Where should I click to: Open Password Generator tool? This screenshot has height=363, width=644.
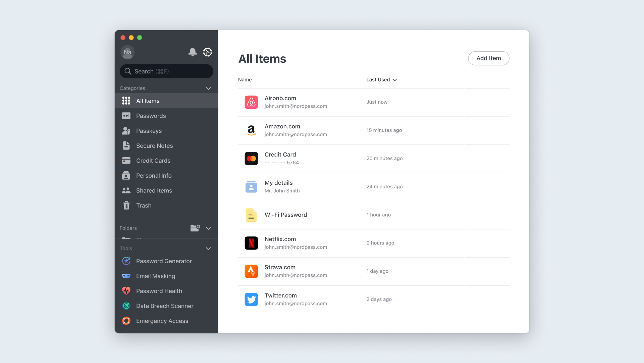pyautogui.click(x=164, y=261)
